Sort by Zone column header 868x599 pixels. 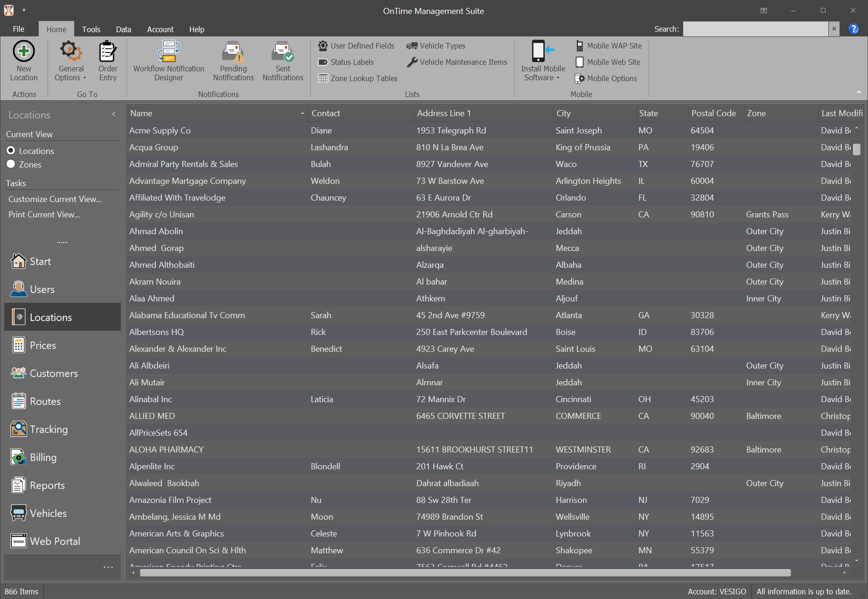tap(781, 113)
